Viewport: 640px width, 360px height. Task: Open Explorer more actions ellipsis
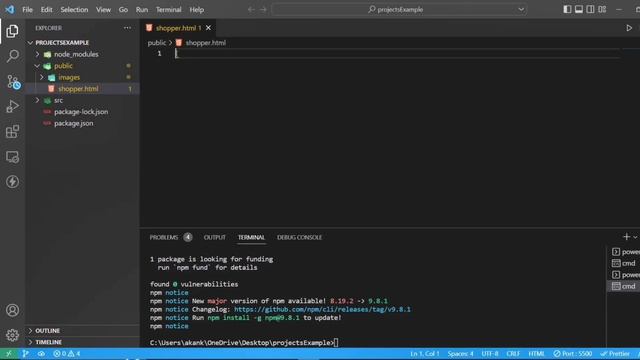(127, 28)
